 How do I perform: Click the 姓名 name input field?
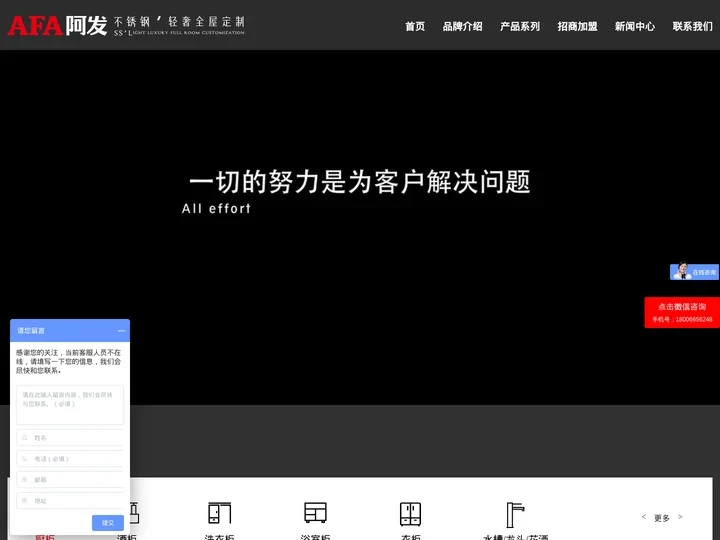70,438
